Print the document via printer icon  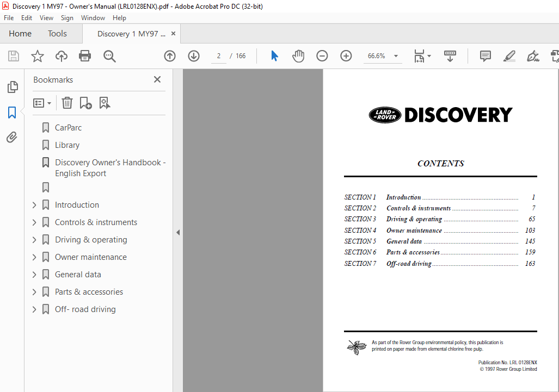click(x=85, y=56)
